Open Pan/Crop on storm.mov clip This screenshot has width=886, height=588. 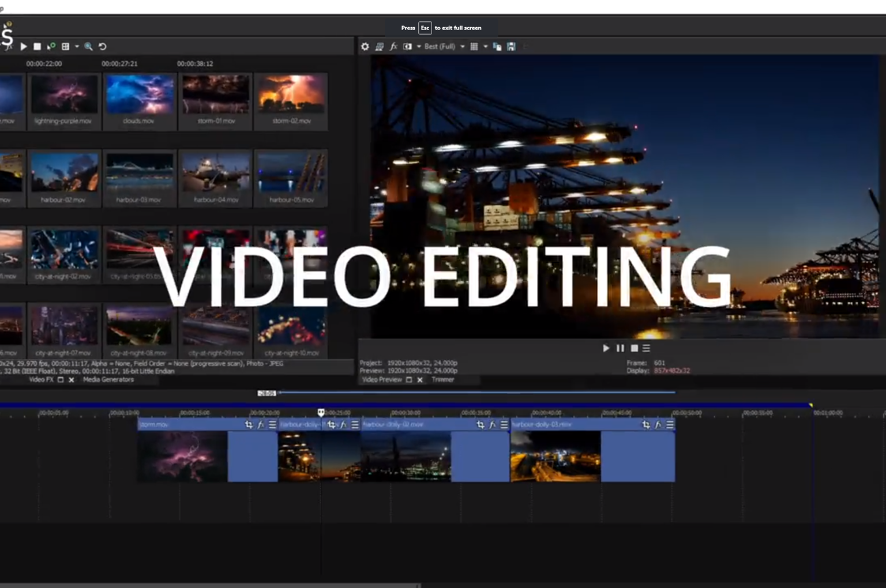point(249,425)
